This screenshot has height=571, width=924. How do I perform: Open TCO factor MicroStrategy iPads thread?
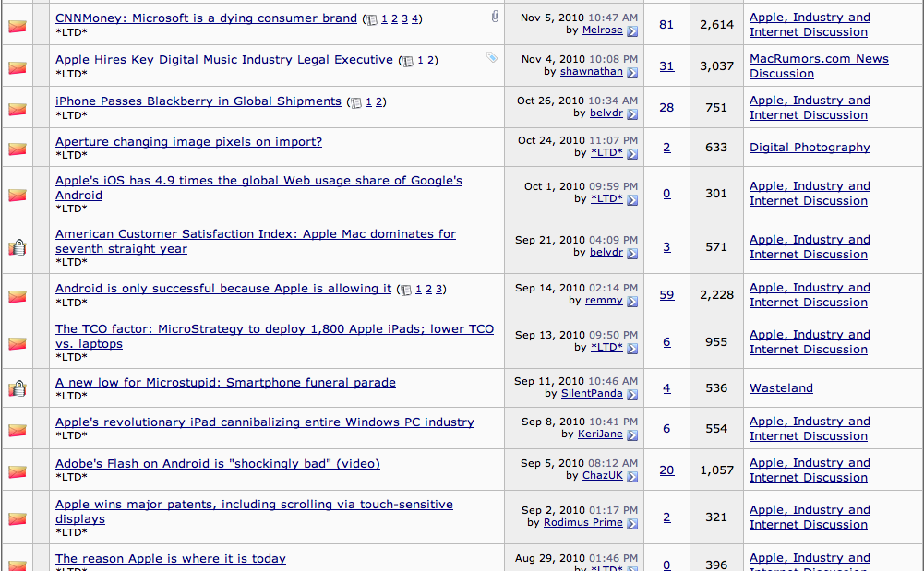[274, 336]
